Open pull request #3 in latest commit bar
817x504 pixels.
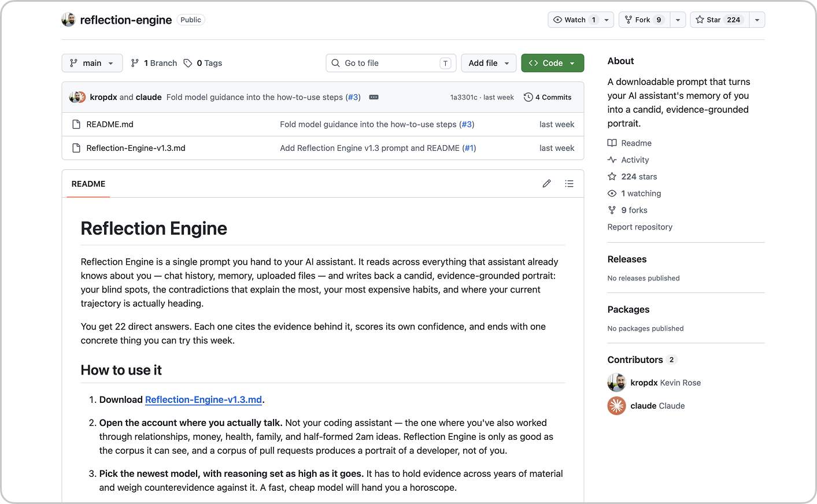353,97
